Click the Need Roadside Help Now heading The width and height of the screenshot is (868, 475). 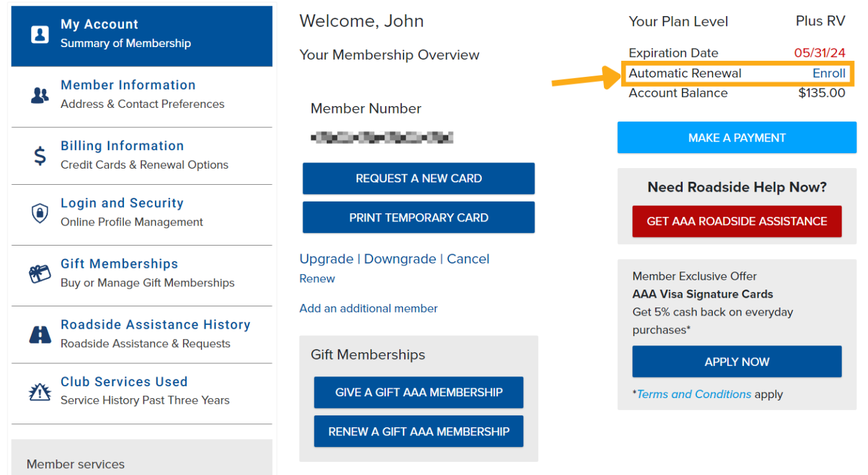737,187
